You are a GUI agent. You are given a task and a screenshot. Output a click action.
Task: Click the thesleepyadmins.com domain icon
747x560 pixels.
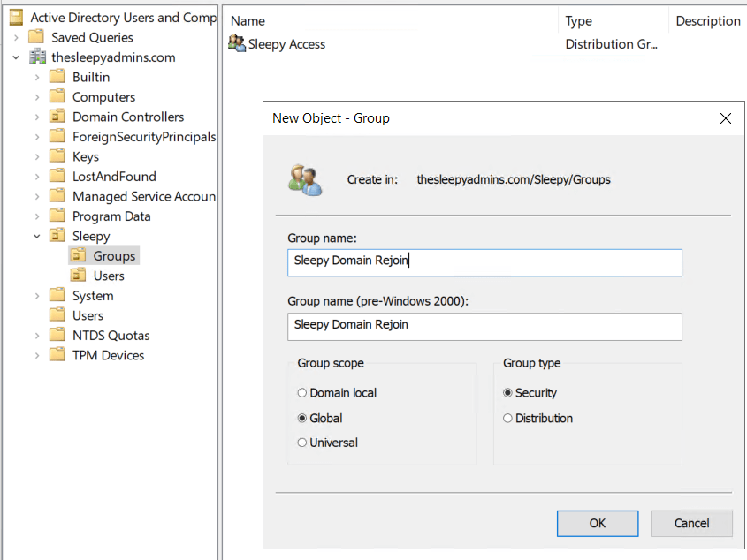pos(38,57)
